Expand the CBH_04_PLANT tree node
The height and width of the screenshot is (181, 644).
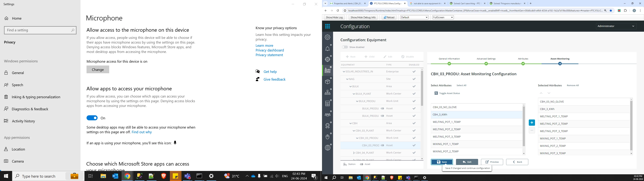click(x=354, y=153)
